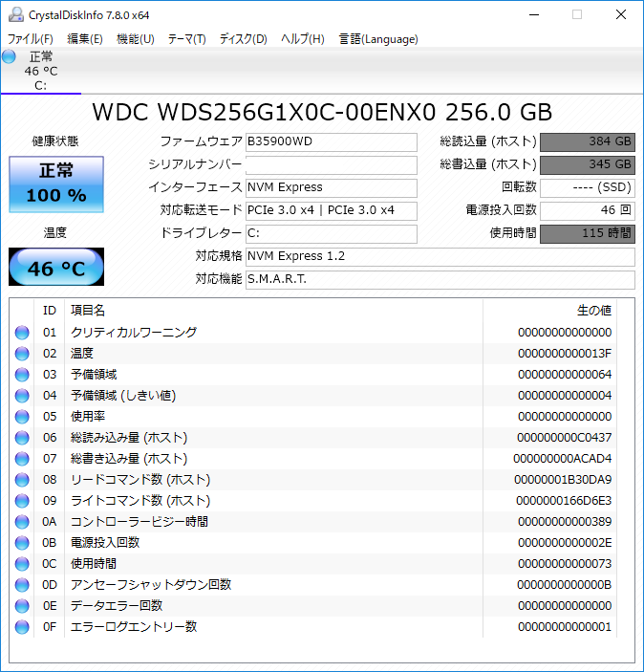Click the 電源投入回数 46 回 value box
Screen dimensions: 644x672
[x=587, y=210]
